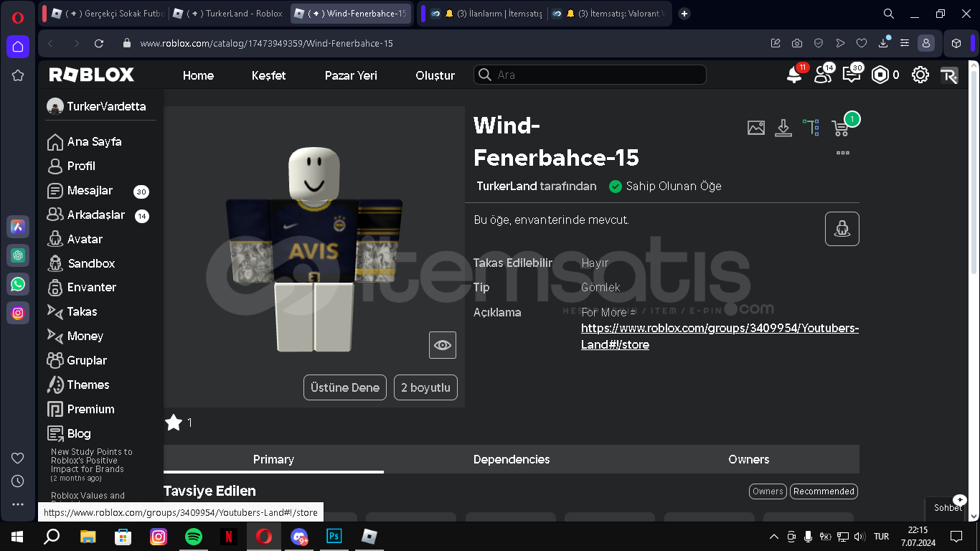Viewport: 980px width, 551px height.
Task: Toggle the 2 boyutlu view button
Action: click(x=425, y=387)
